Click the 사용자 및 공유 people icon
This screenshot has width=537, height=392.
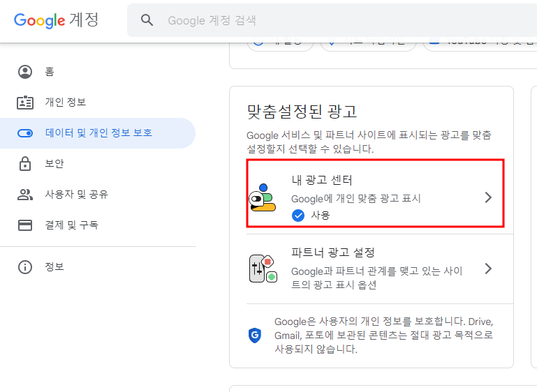pos(25,195)
